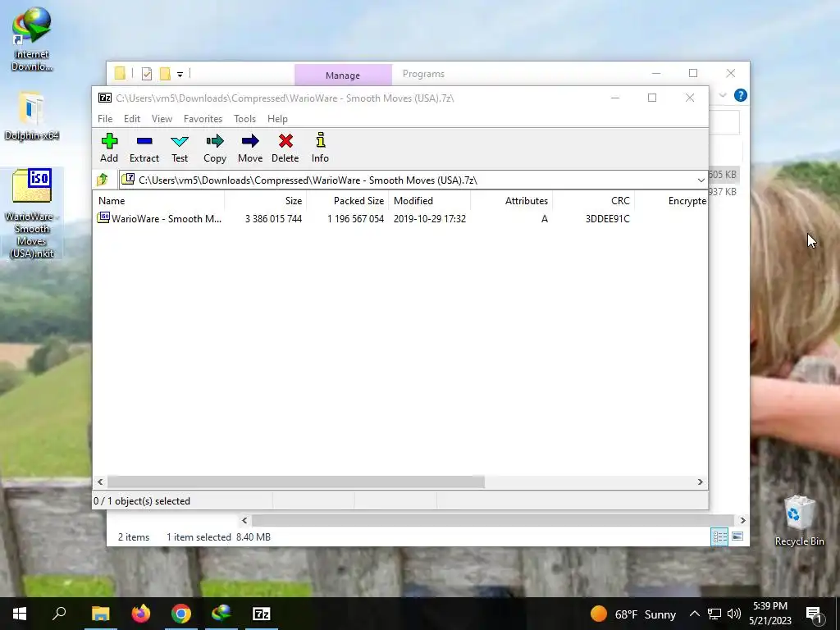The height and width of the screenshot is (630, 840).
Task: Click the Encrypted column header
Action: tap(671, 201)
